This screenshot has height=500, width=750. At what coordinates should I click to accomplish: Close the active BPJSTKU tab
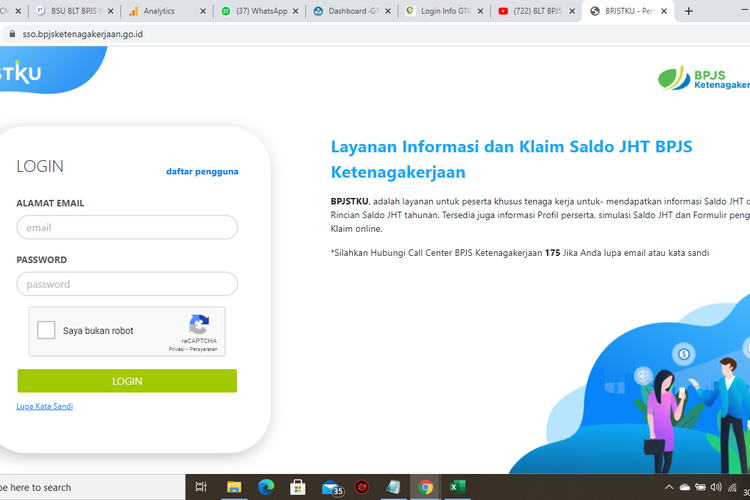pyautogui.click(x=664, y=11)
